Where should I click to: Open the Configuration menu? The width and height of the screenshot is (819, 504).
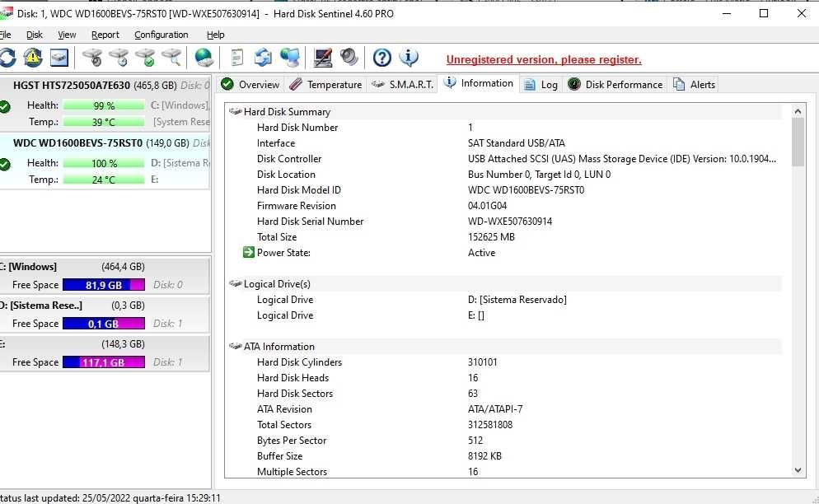coord(161,35)
